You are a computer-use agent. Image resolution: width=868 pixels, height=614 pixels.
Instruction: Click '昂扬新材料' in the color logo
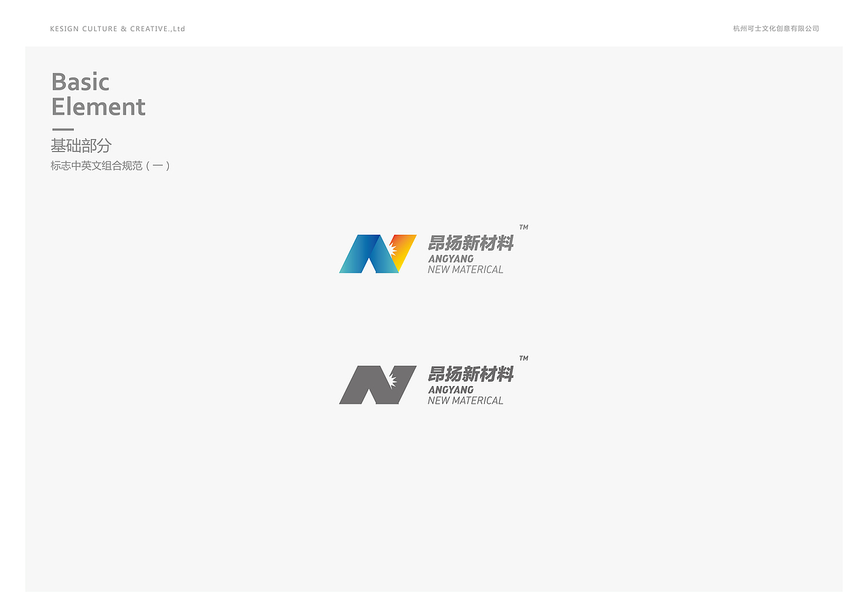point(471,243)
